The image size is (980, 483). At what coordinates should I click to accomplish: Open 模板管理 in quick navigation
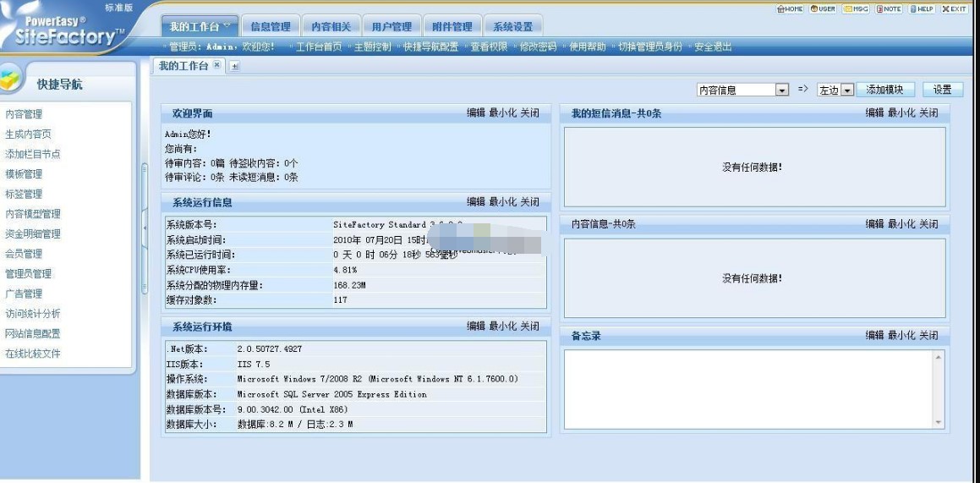click(x=24, y=174)
